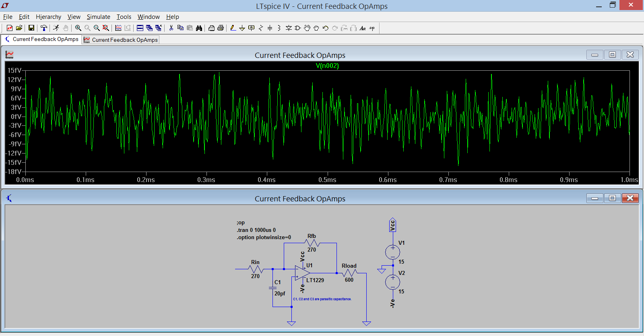Switch to the schematic Current Feedback OpAmps tab
The height and width of the screenshot is (336, 644).
pyautogui.click(x=41, y=39)
